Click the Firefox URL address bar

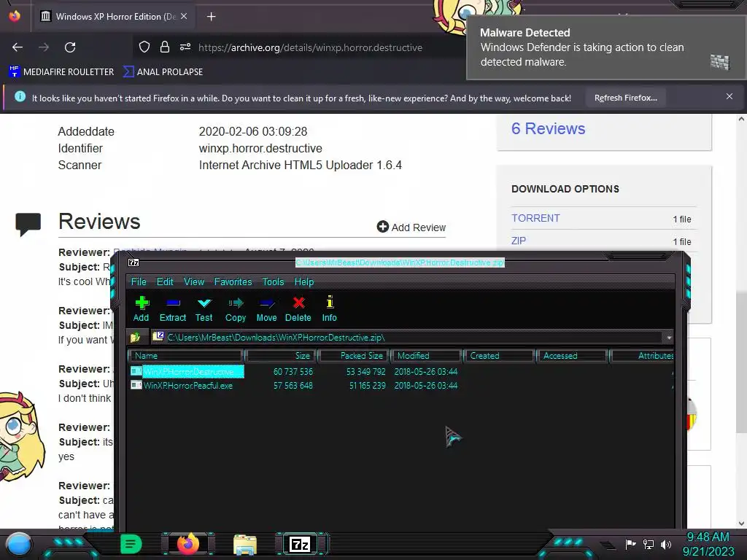(x=310, y=47)
